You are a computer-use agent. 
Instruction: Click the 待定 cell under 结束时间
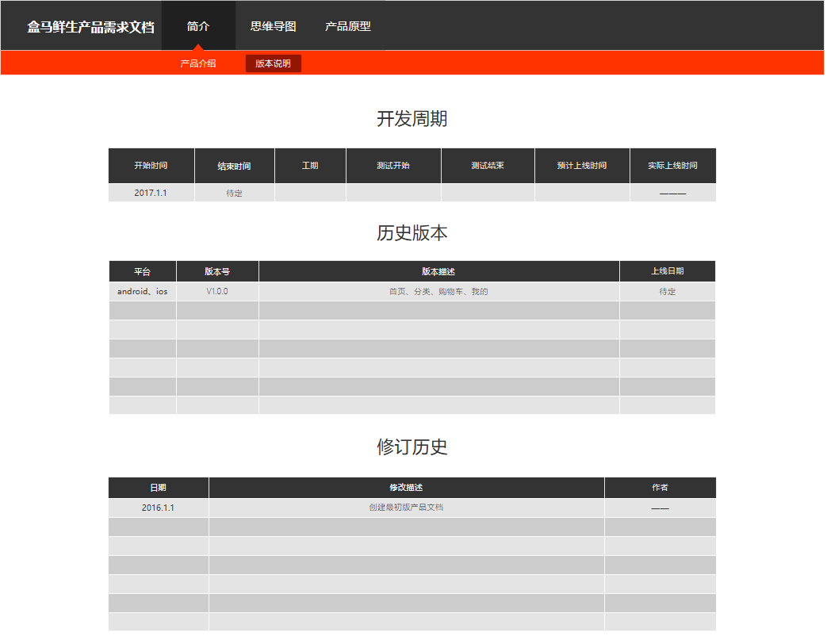[x=234, y=193]
